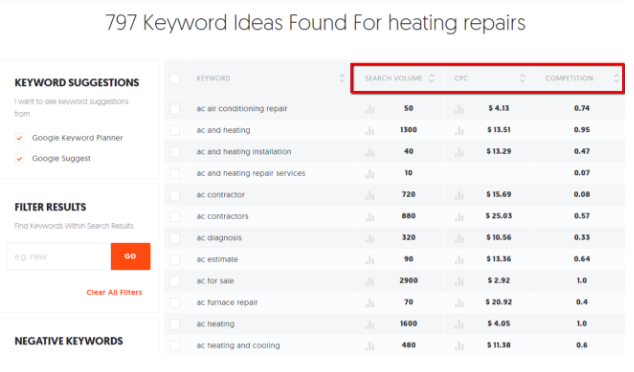
Task: Open CPC chart icon for ac diagnosis
Action: click(x=459, y=238)
